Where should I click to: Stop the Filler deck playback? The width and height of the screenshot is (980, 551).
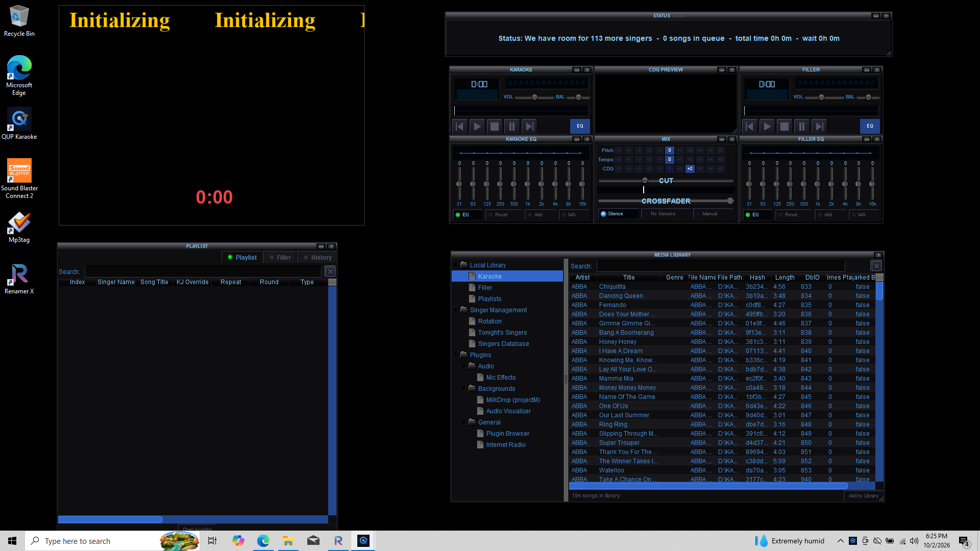pyautogui.click(x=784, y=127)
